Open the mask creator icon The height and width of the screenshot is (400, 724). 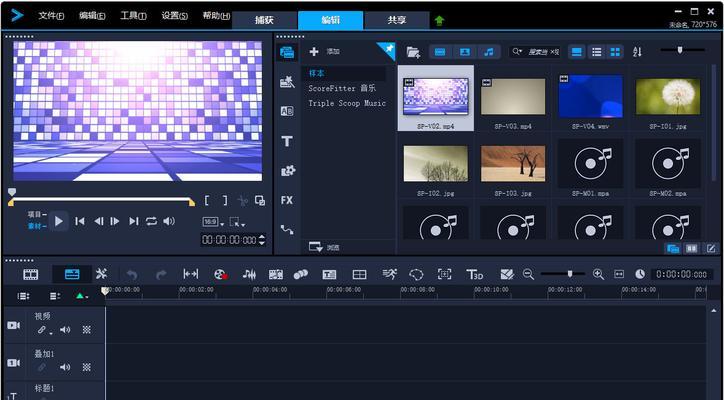pos(416,274)
